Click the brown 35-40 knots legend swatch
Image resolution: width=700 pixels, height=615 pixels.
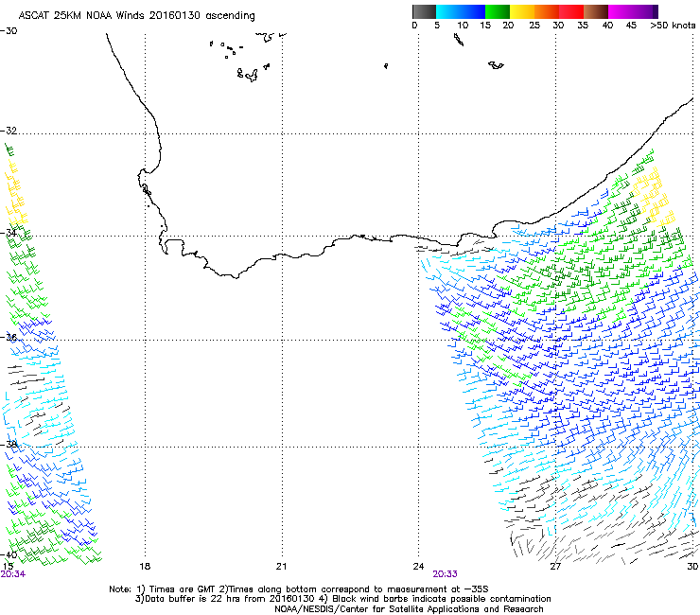point(596,11)
